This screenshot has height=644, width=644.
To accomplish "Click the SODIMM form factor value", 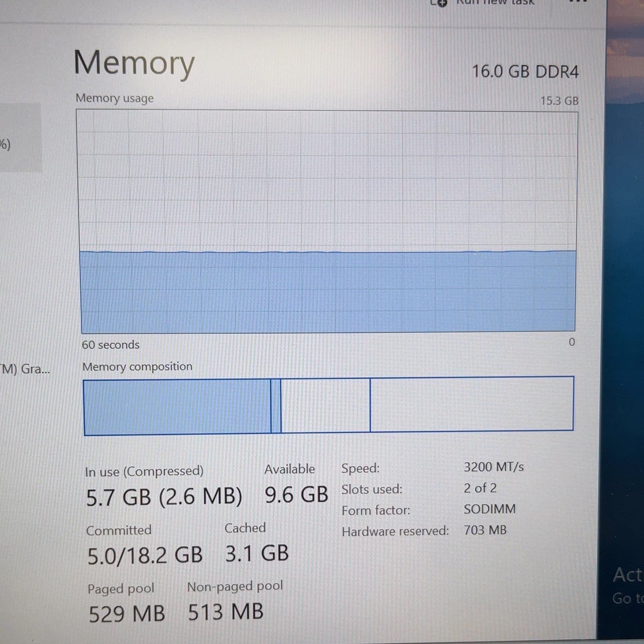I will pyautogui.click(x=489, y=509).
